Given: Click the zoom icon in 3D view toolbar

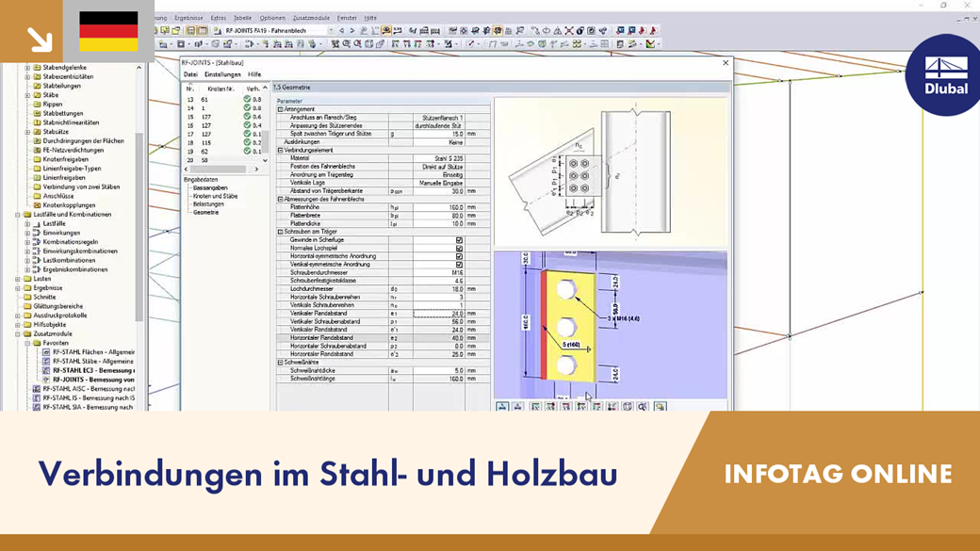Looking at the screenshot, I should (643, 407).
